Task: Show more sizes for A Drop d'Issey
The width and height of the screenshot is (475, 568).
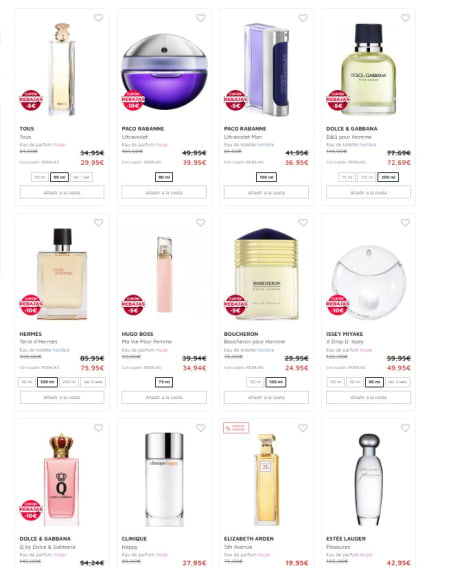Action: [x=398, y=382]
